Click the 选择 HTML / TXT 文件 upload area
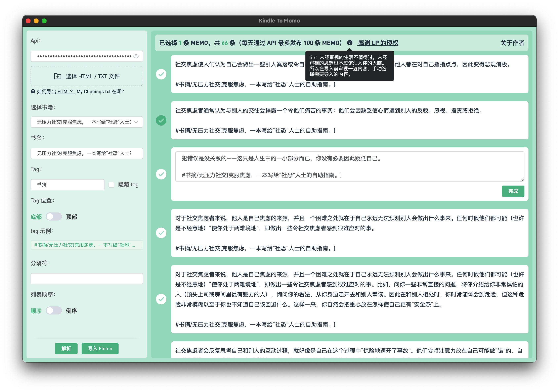 pyautogui.click(x=87, y=76)
